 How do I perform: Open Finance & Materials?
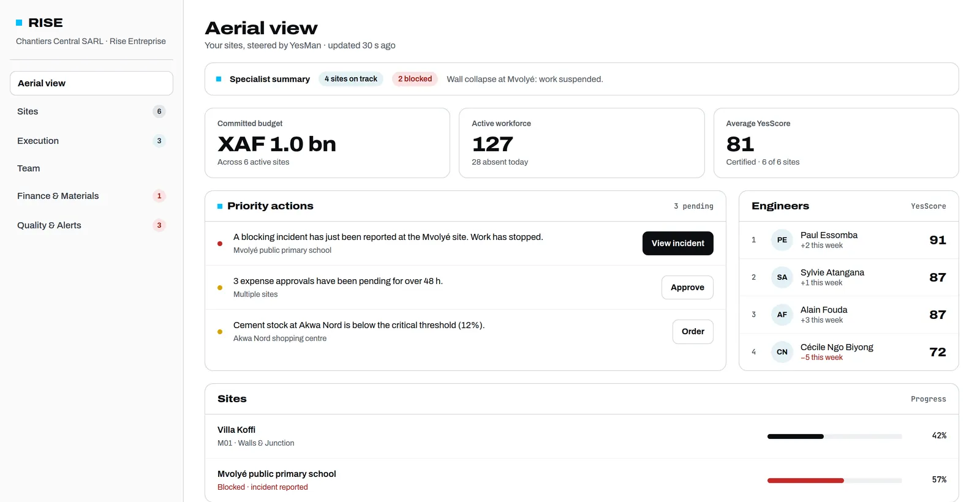(91, 196)
